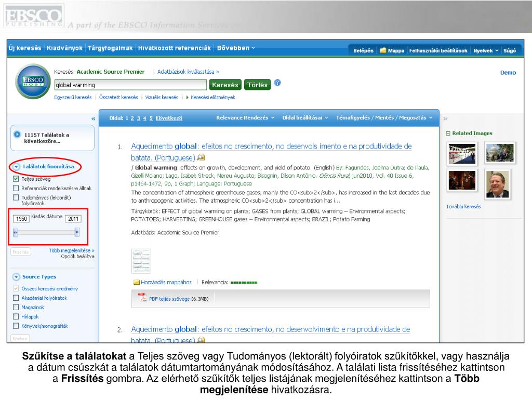Viewport: 532px width, 399px height.
Task: Click the green Keresés button
Action: pyautogui.click(x=225, y=85)
